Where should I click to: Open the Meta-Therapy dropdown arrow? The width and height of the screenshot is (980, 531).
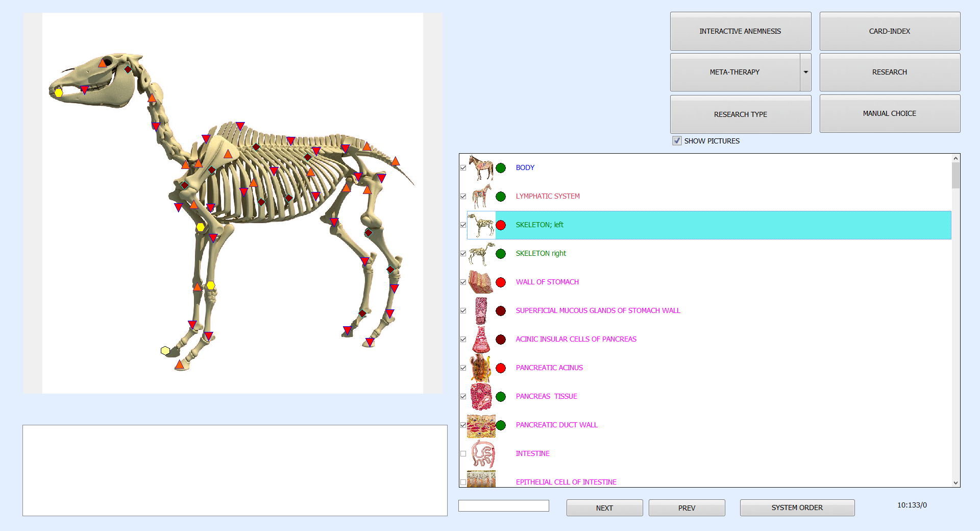(805, 73)
